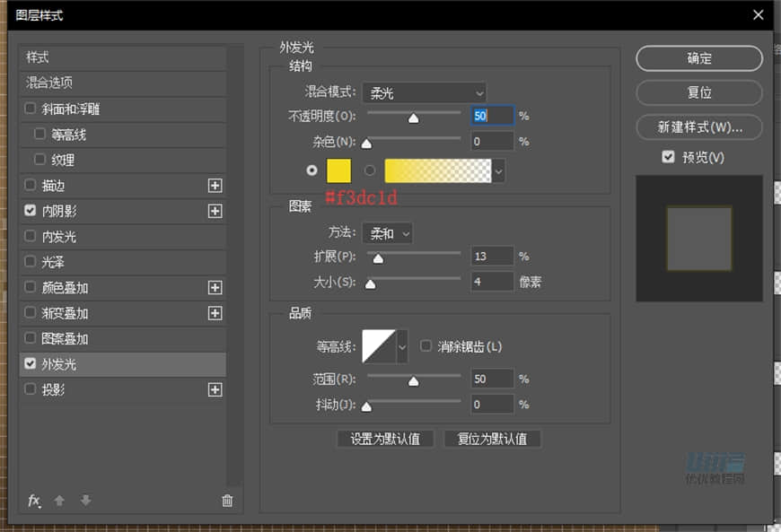Click the down arrow effect ordering icon
Screen dimensions: 781x532
point(85,501)
